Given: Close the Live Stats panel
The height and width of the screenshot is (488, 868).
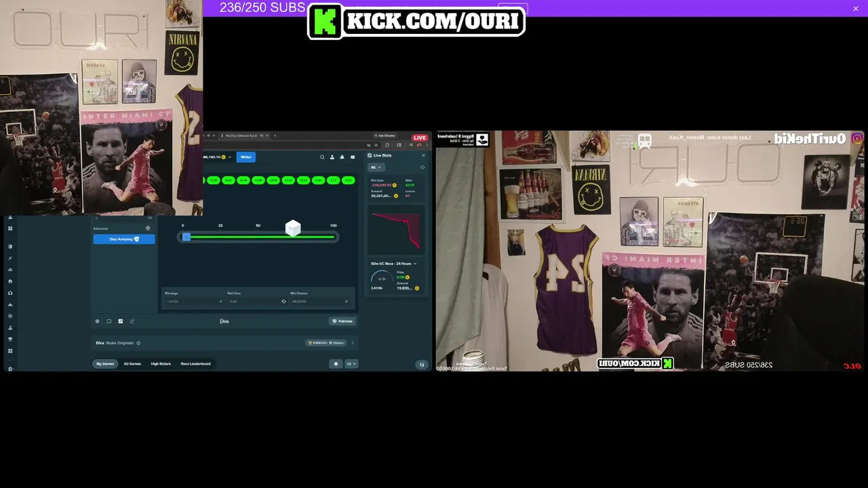Looking at the screenshot, I should (424, 155).
